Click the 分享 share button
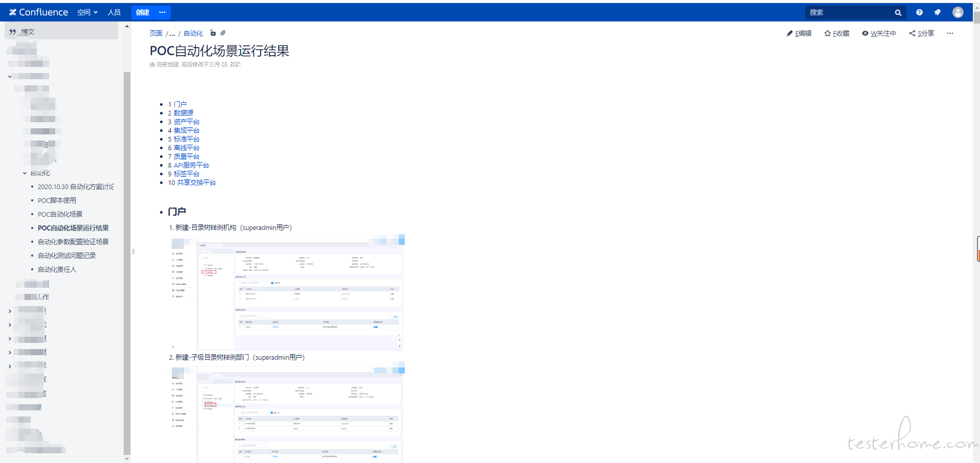980x463 pixels. pos(921,33)
